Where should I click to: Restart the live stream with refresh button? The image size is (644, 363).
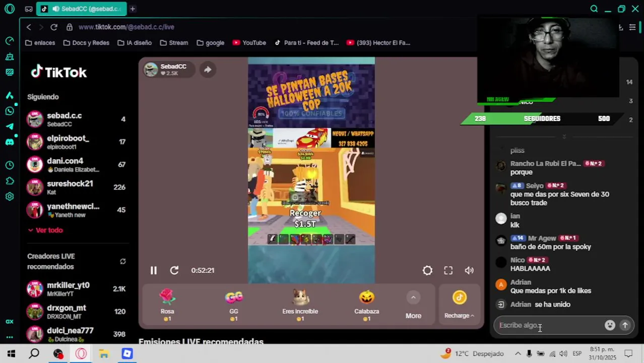[174, 270]
